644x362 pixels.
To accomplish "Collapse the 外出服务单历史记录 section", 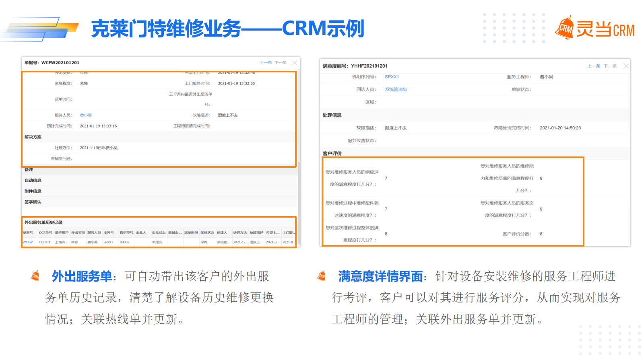I will 43,222.
